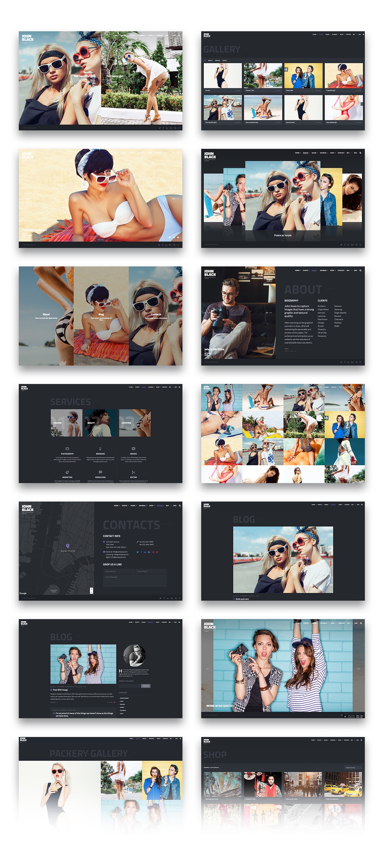Advance the coverflow slider with the right arrow

(360, 195)
